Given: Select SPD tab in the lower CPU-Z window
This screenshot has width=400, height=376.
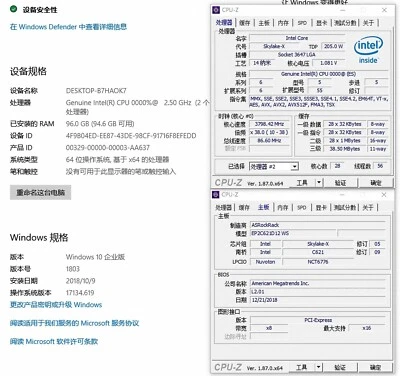Looking at the screenshot, I should coord(302,207).
